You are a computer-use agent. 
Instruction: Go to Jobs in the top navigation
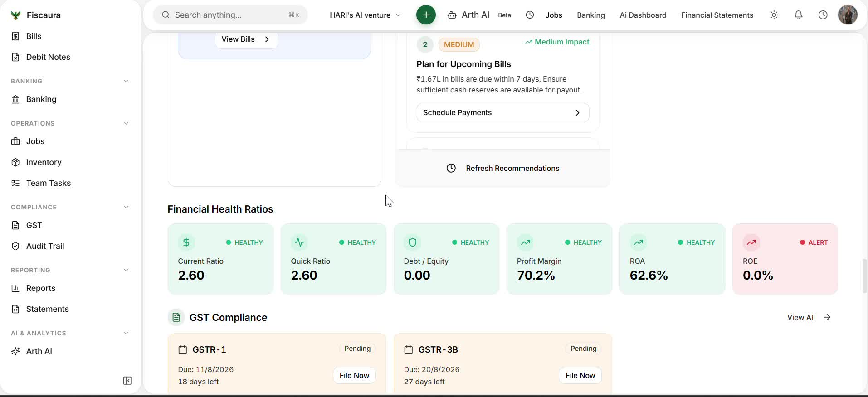(x=554, y=15)
